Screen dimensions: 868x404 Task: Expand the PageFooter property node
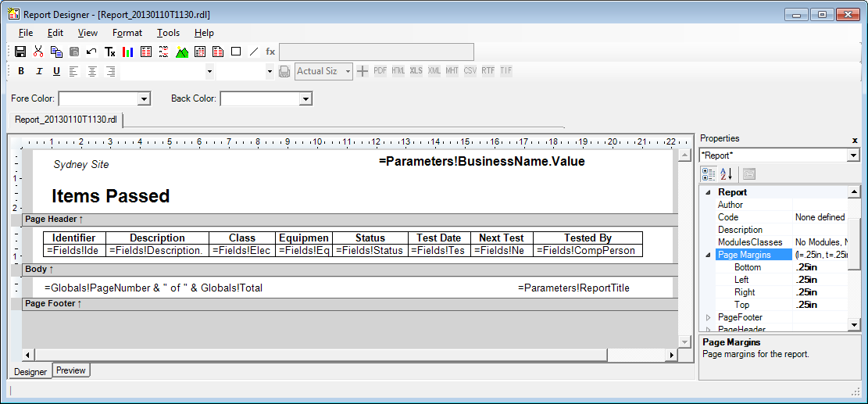(709, 317)
